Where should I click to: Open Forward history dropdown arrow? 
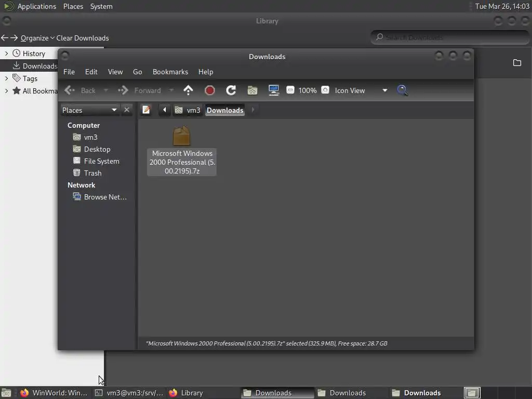coord(171,90)
